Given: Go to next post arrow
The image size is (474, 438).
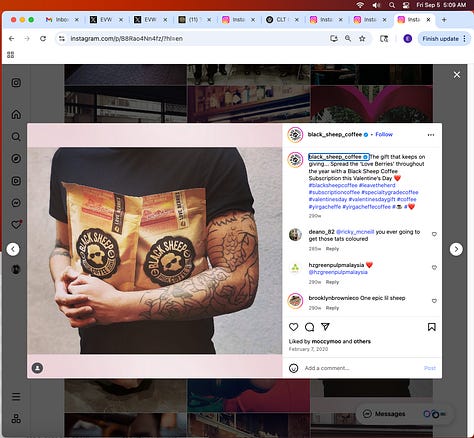Looking at the screenshot, I should click(x=456, y=249).
